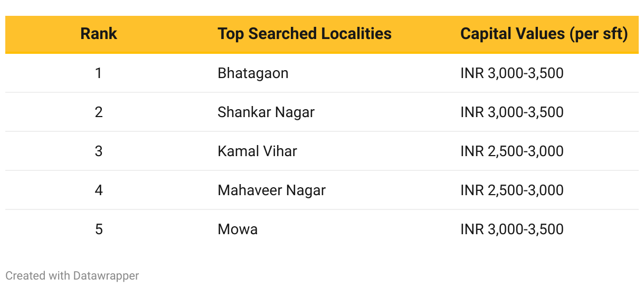Screen dimensions: 644x288
Task: Select Mowa's INR 3,000-3,500 value
Action: point(512,229)
